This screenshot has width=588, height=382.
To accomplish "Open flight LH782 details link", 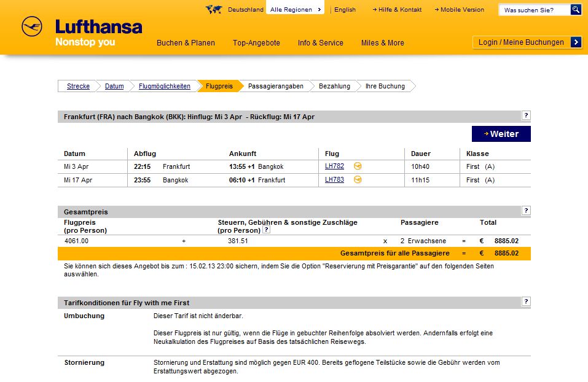I will click(334, 166).
